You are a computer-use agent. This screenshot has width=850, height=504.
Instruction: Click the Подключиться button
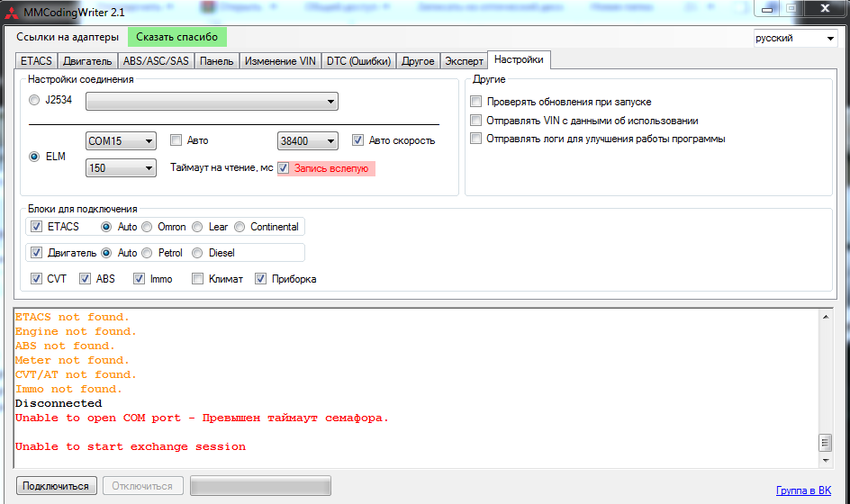coord(57,486)
